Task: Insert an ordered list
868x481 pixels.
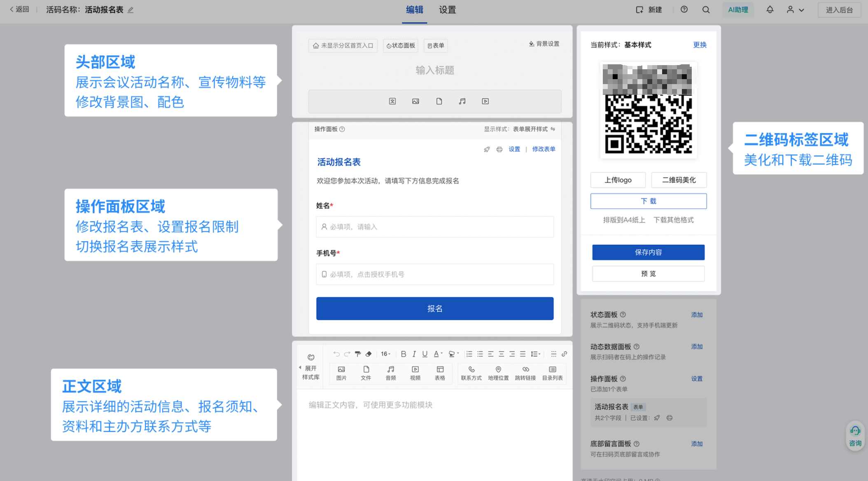Action: (469, 354)
